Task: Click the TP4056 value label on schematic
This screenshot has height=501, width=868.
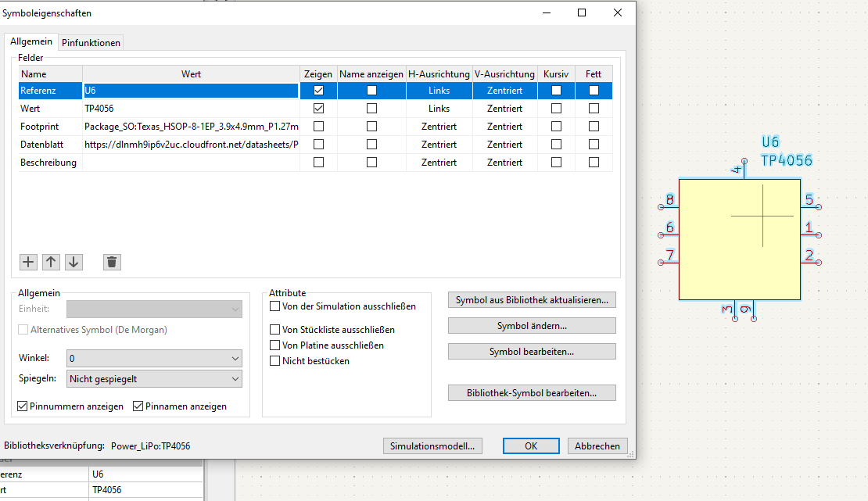Action: (787, 160)
